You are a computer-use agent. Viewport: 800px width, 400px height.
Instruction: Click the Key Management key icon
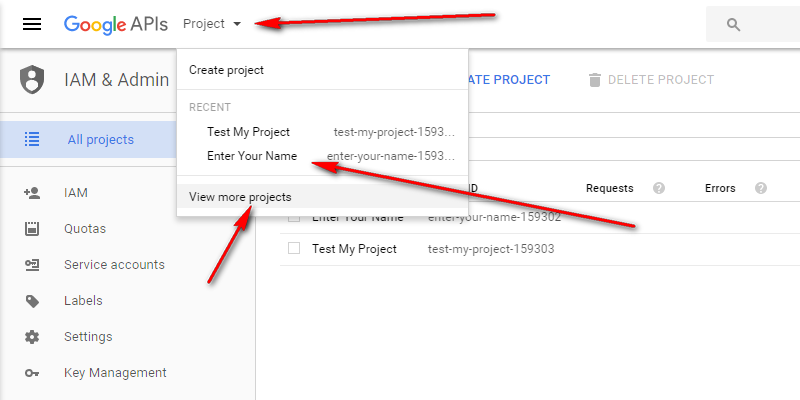coord(32,373)
